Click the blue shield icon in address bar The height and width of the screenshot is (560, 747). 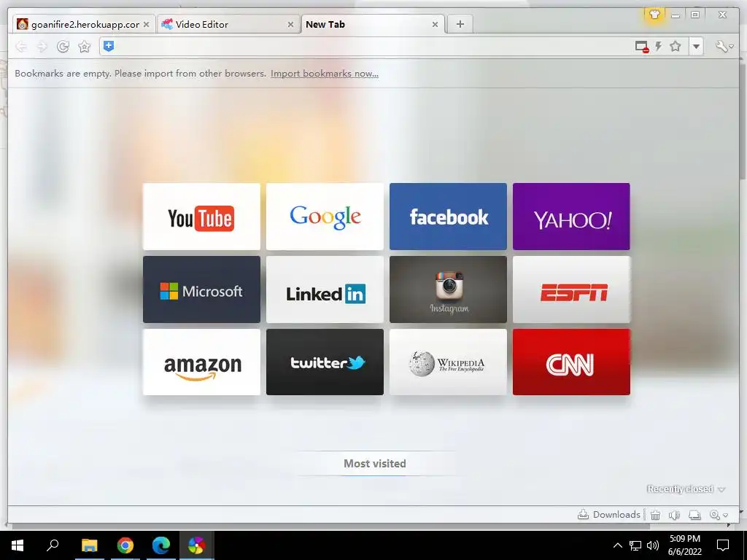tap(109, 46)
